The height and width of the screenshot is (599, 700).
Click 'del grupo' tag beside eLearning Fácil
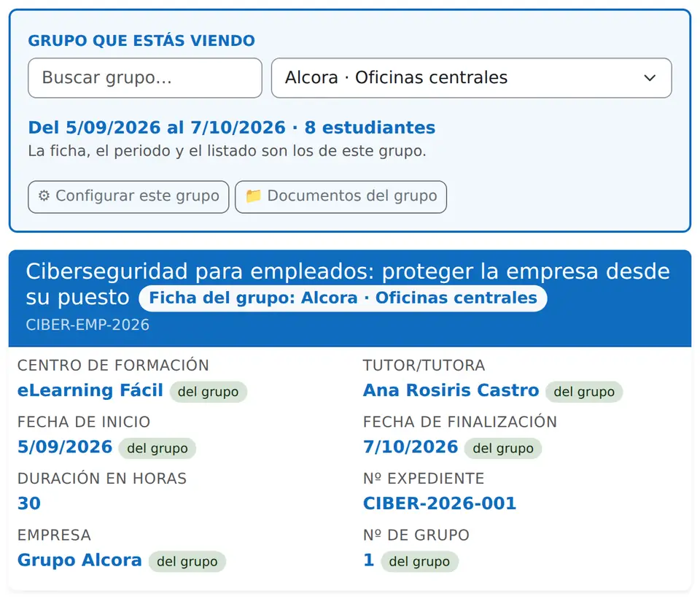click(x=208, y=392)
